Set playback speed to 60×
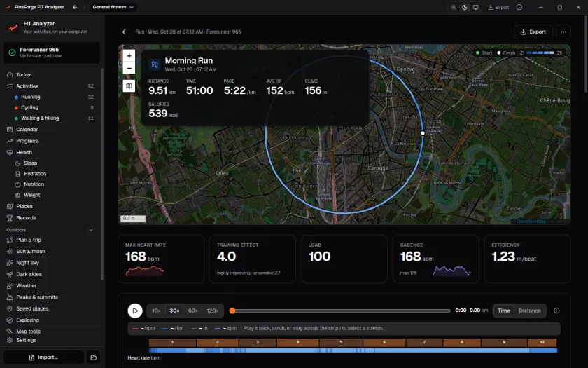This screenshot has width=588, height=368. [x=193, y=311]
